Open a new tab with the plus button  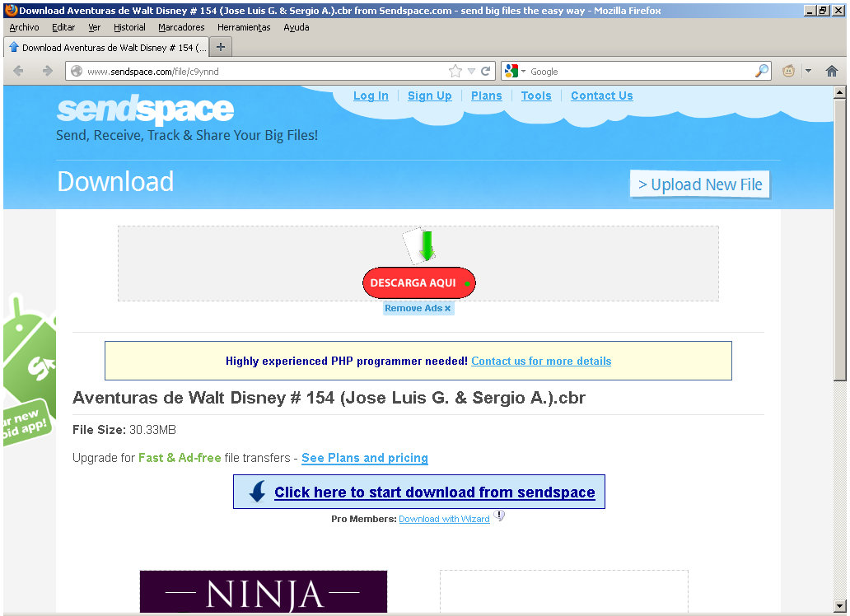[x=221, y=47]
